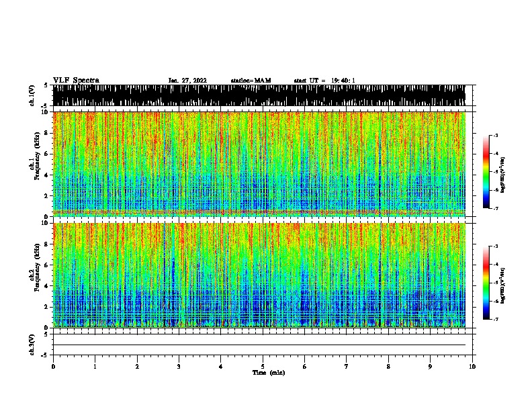Click the "-7" label on ch.1 color bar

point(496,208)
